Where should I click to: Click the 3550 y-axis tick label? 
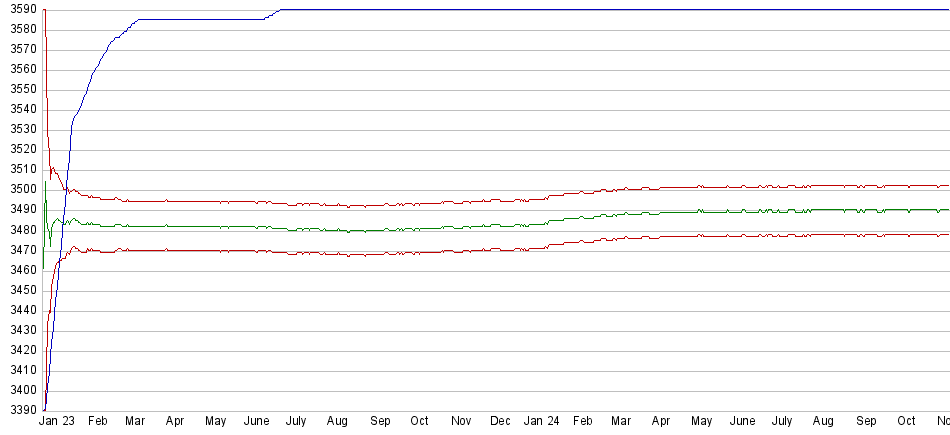20,89
